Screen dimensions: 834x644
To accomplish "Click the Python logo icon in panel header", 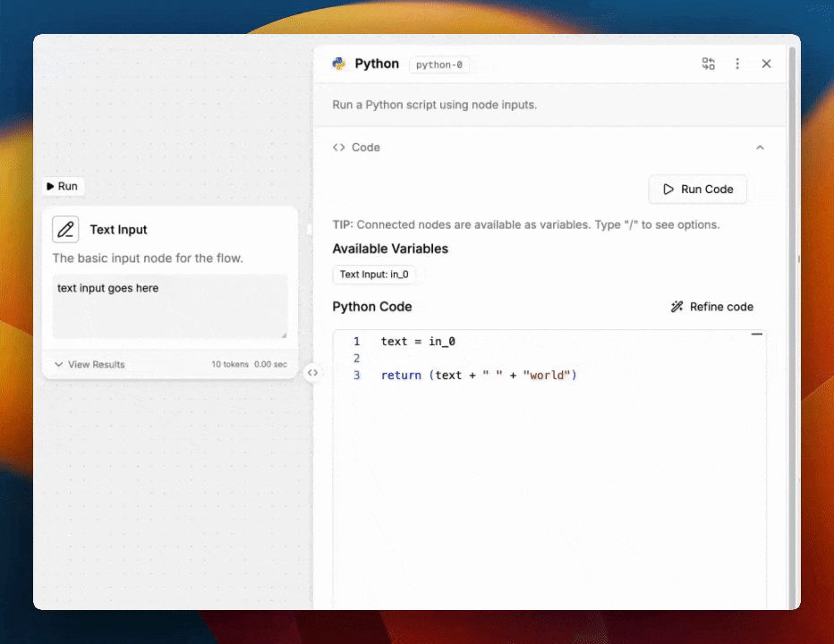I will [339, 64].
